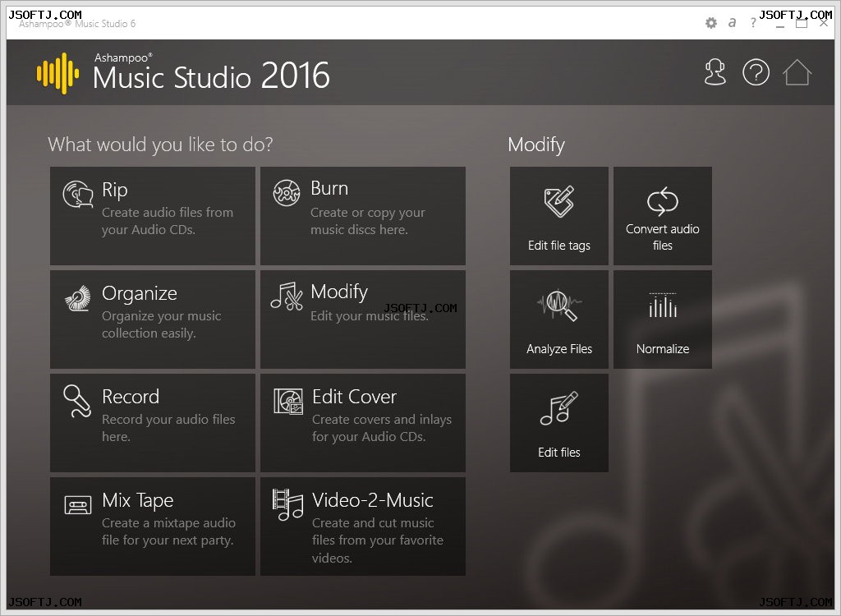This screenshot has width=841, height=616.
Task: Click 'What would you like to do?' heading
Action: 160,145
